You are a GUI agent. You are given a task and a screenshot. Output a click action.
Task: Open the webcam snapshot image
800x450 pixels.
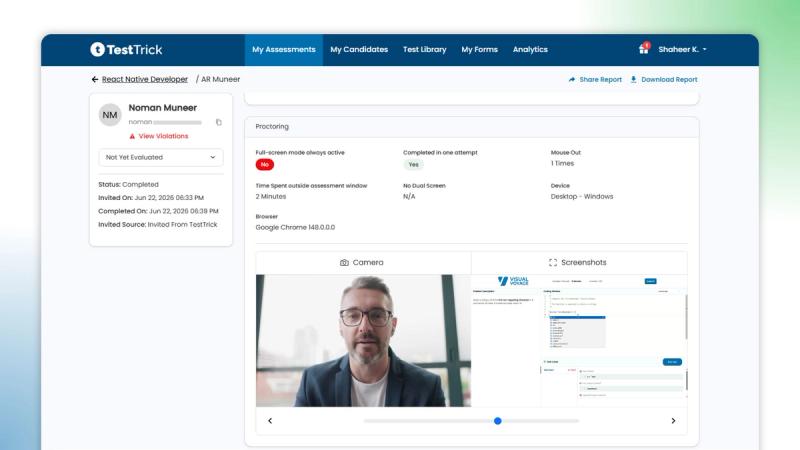click(363, 340)
